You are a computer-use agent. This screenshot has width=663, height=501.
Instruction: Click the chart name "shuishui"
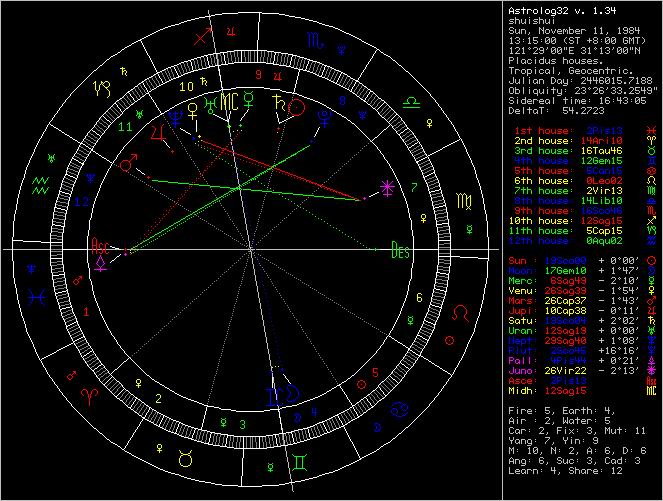coord(532,21)
